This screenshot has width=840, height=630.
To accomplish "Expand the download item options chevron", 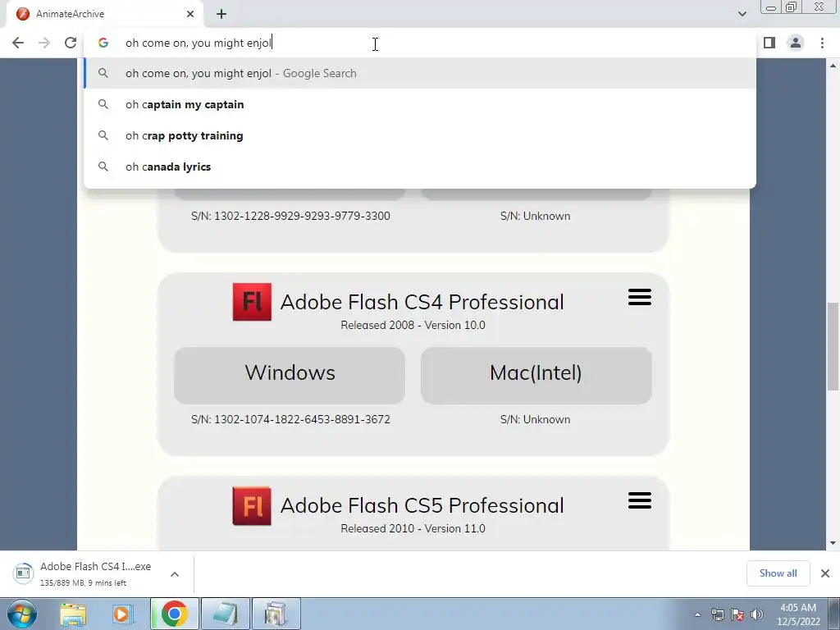I will pyautogui.click(x=175, y=574).
